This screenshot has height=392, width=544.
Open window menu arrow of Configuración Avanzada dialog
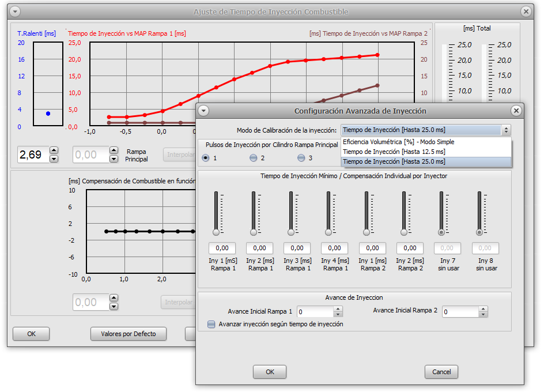[x=203, y=111]
